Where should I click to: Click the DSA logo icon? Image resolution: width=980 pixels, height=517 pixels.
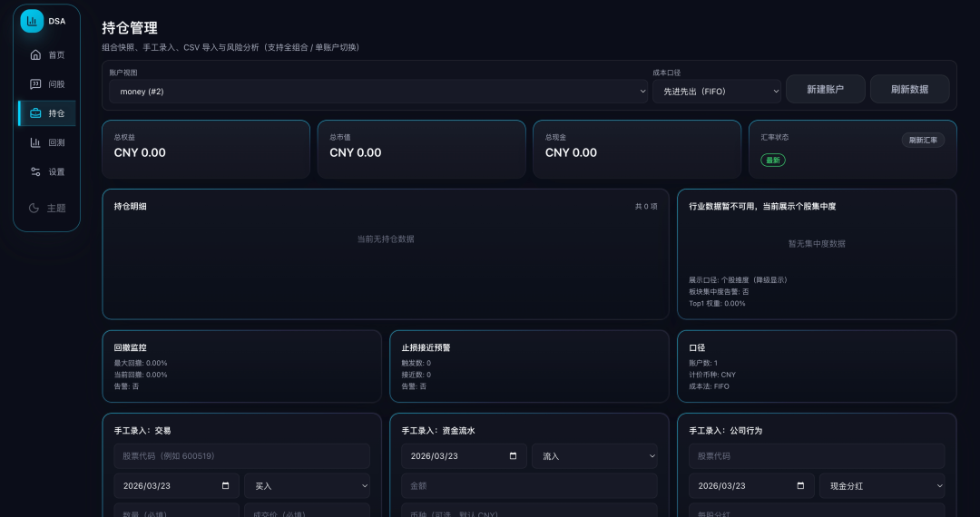(32, 21)
